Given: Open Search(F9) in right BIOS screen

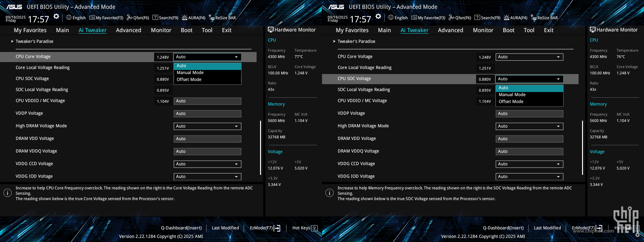Looking at the screenshot, I should [487, 18].
